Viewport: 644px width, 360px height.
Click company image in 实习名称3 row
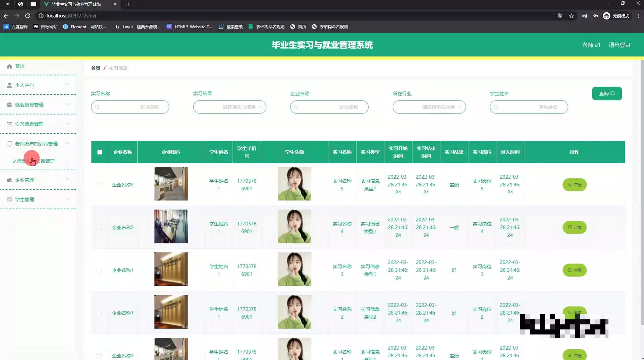(x=171, y=269)
